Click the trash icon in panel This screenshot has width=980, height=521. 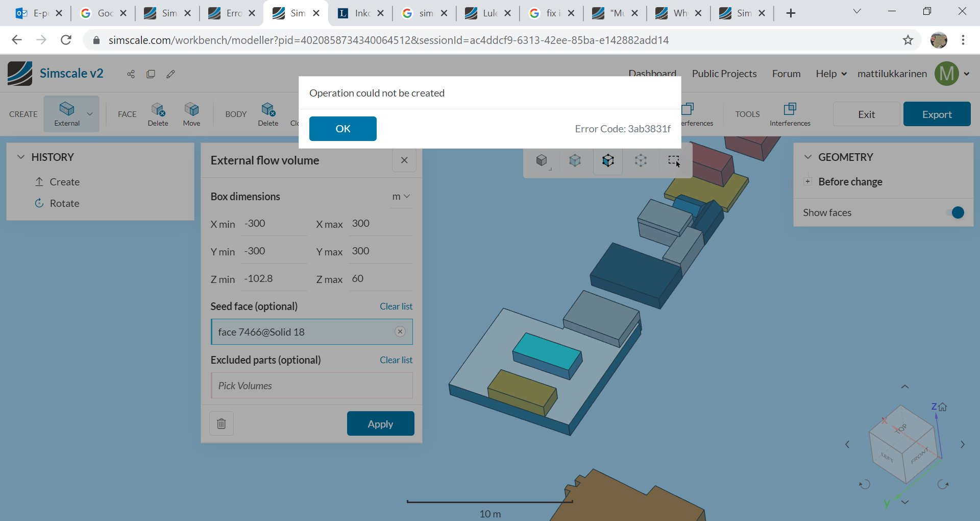(x=222, y=423)
